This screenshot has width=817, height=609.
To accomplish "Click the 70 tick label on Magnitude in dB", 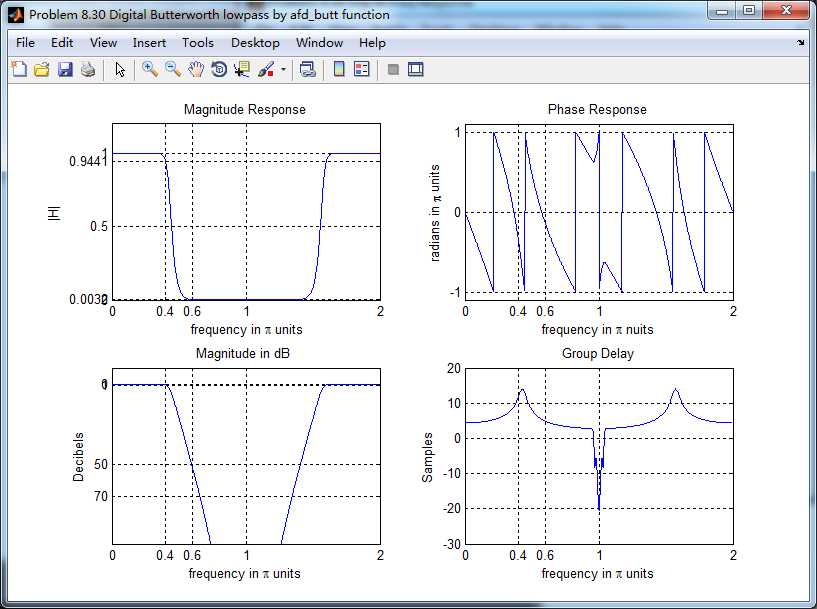I will [101, 496].
